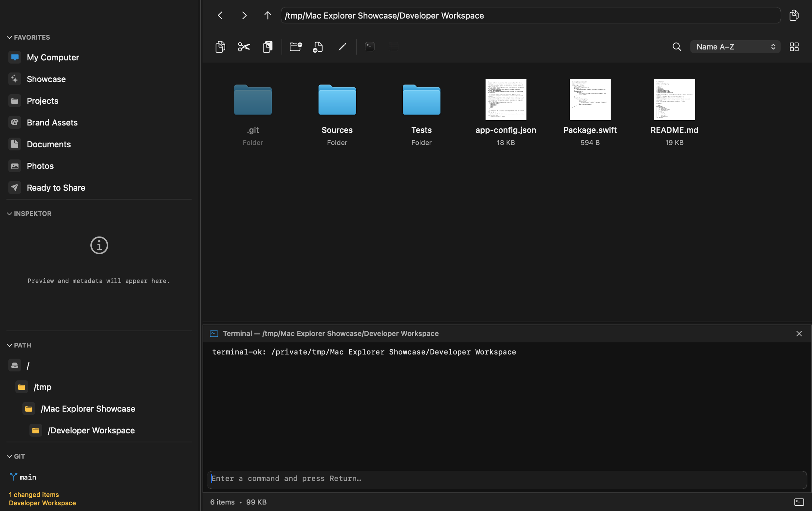Image resolution: width=812 pixels, height=511 pixels.
Task: Click the Inspektor info icon
Action: point(99,246)
